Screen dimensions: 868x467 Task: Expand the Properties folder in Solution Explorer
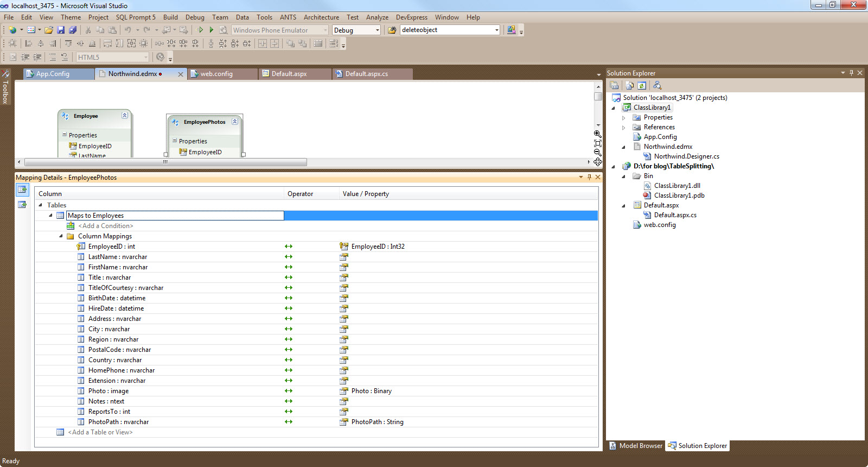(624, 118)
